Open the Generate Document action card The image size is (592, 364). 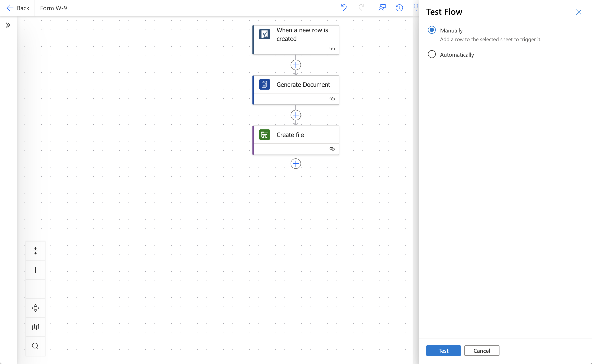click(296, 90)
